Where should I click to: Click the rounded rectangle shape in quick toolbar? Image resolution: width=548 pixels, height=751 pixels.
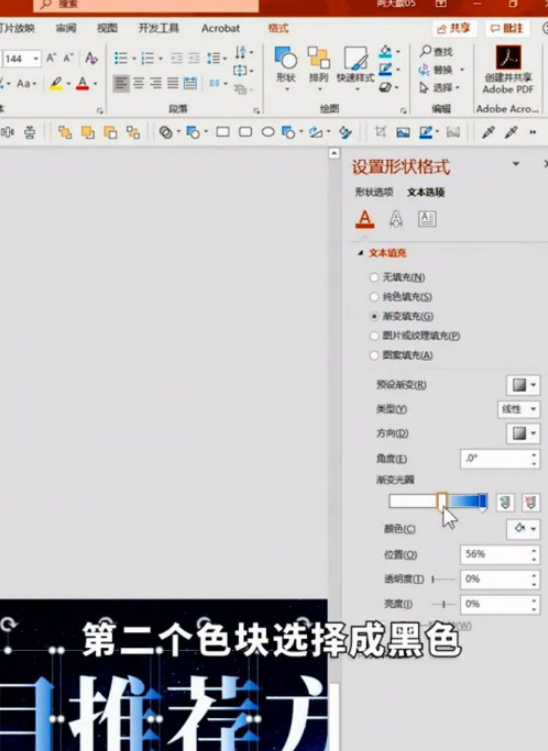click(x=245, y=132)
